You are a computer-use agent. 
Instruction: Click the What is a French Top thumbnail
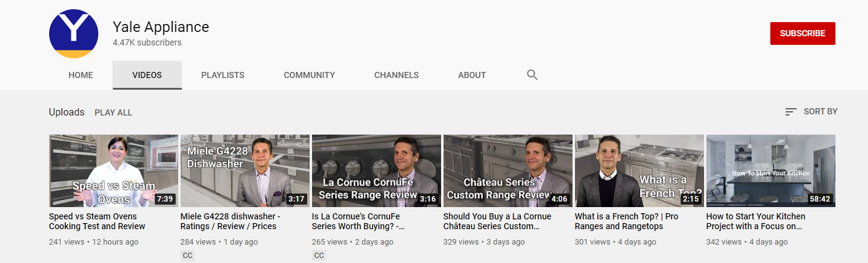639,171
